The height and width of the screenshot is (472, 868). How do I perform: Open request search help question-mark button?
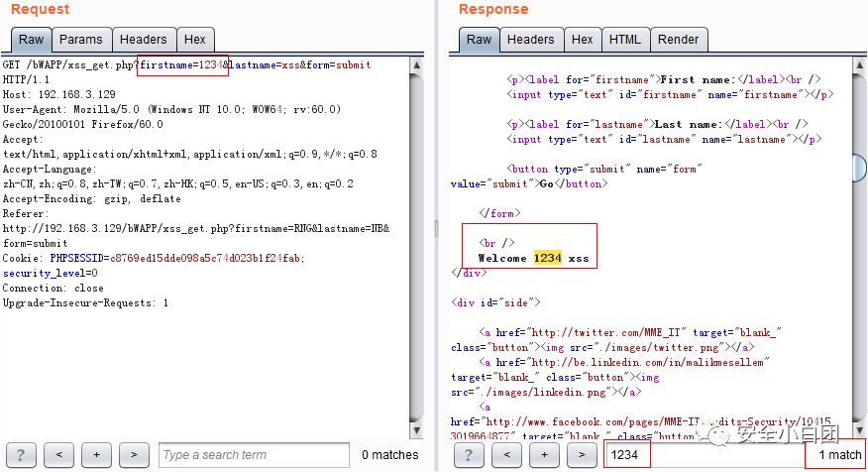coord(21,455)
